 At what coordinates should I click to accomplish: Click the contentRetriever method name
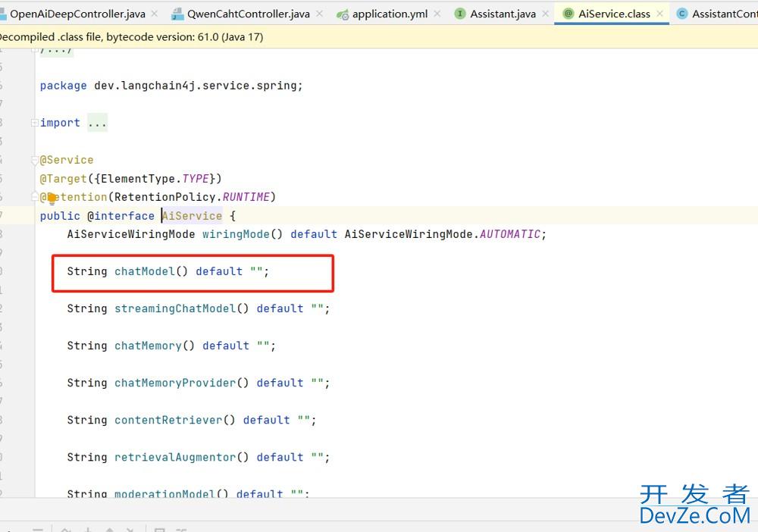[x=168, y=421]
